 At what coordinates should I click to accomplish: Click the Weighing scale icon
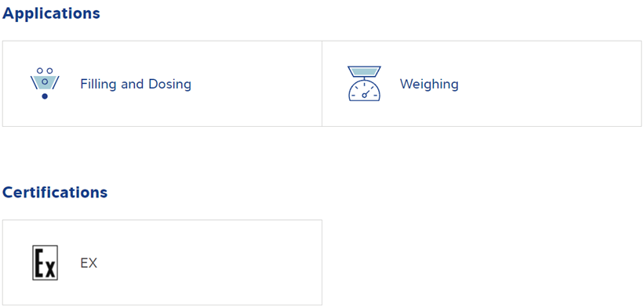(x=364, y=84)
